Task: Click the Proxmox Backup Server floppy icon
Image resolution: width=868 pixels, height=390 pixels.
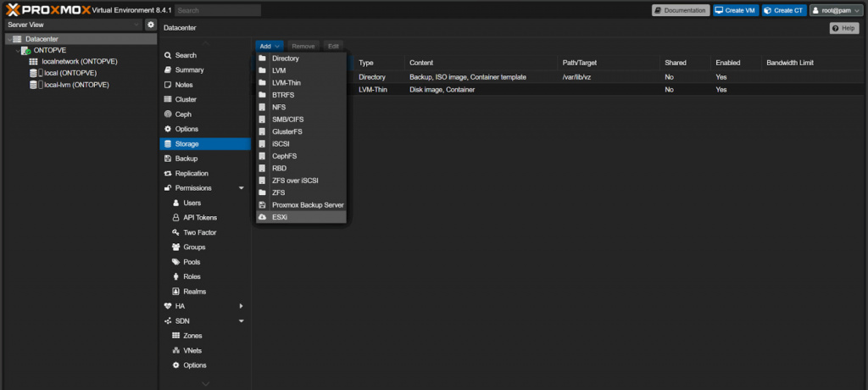Action: (263, 205)
